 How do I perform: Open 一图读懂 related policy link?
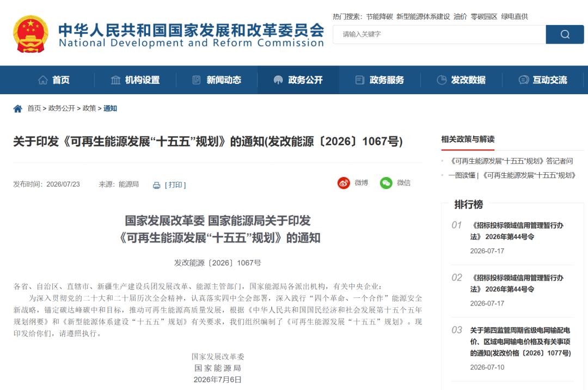click(512, 175)
